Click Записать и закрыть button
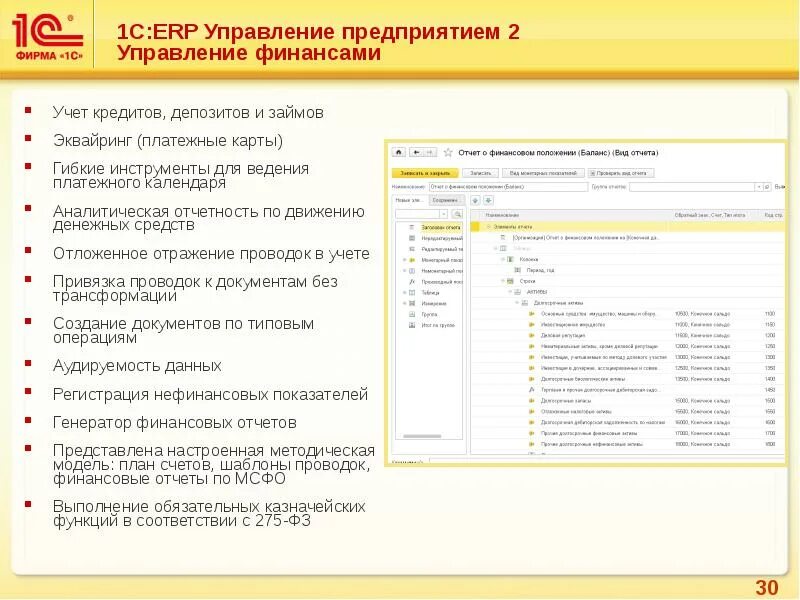Image resolution: width=800 pixels, height=600 pixels. [x=425, y=173]
